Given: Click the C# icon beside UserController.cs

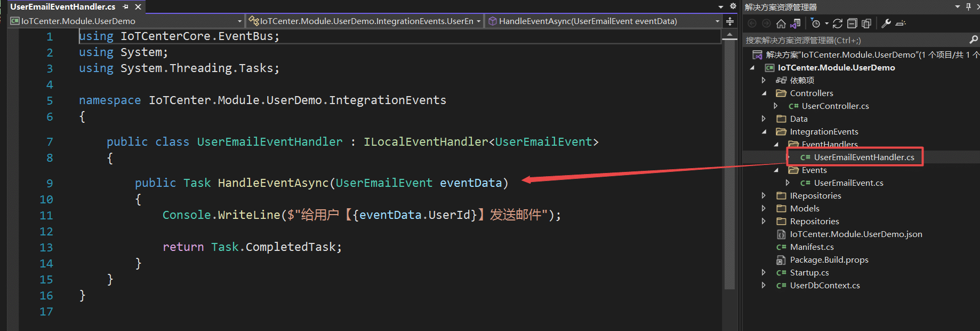Looking at the screenshot, I should point(794,106).
